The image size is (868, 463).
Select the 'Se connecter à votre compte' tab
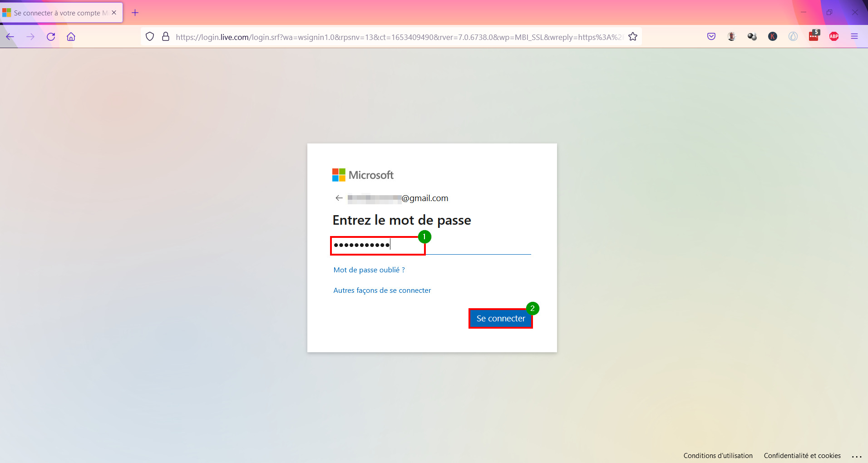(61, 13)
